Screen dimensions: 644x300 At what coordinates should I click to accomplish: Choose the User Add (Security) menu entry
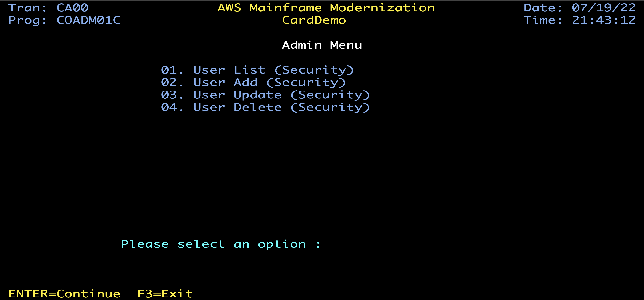[x=253, y=83]
